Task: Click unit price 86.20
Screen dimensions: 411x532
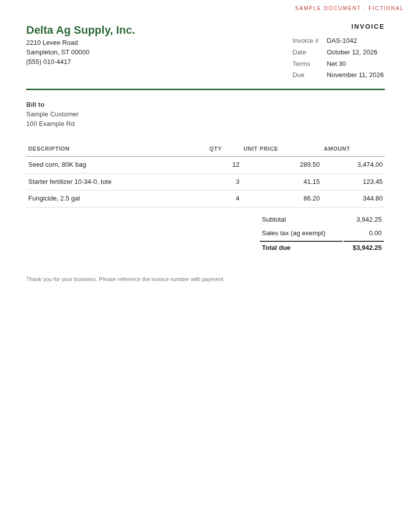Action: point(311,198)
